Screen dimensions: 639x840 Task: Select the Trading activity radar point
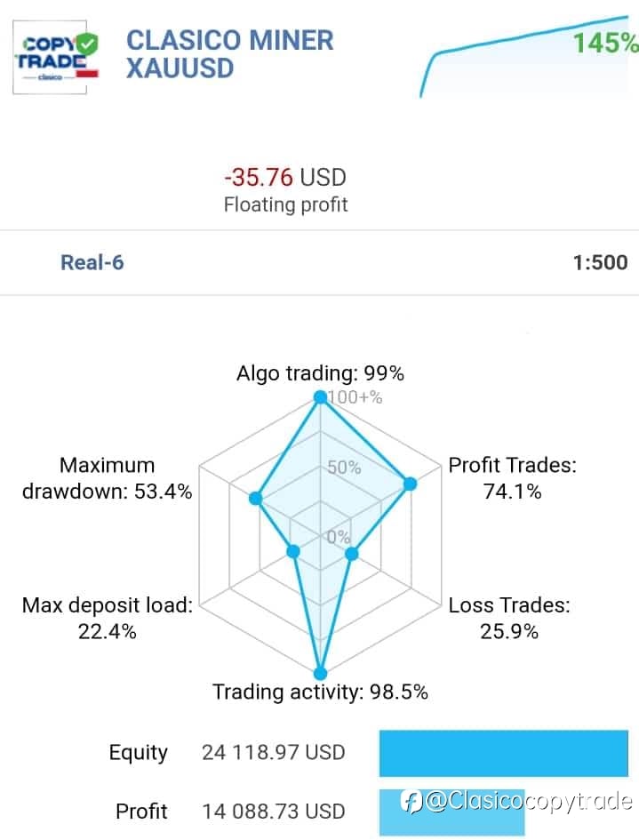pyautogui.click(x=320, y=674)
